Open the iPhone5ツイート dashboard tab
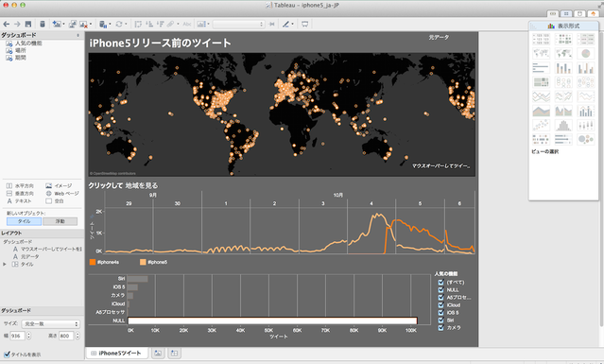This screenshot has width=604, height=364. [x=116, y=353]
